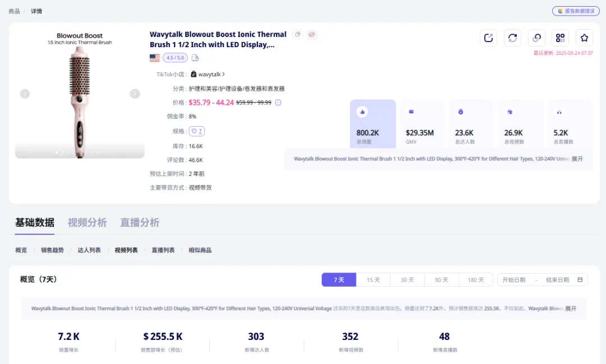The width and height of the screenshot is (606, 364).
Task: Select the 7天 time range
Action: coord(339,280)
